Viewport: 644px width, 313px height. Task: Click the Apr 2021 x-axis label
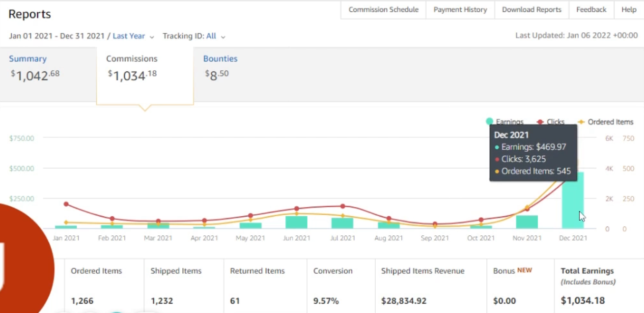(204, 238)
